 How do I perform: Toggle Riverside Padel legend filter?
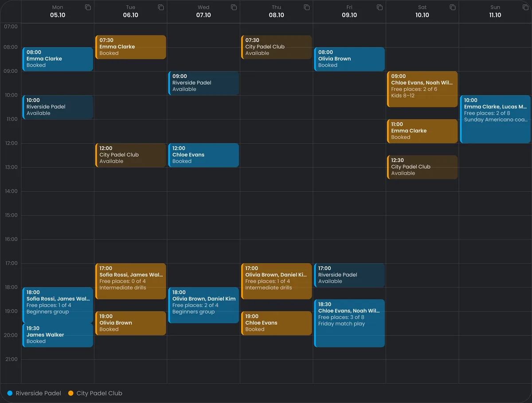[34, 393]
